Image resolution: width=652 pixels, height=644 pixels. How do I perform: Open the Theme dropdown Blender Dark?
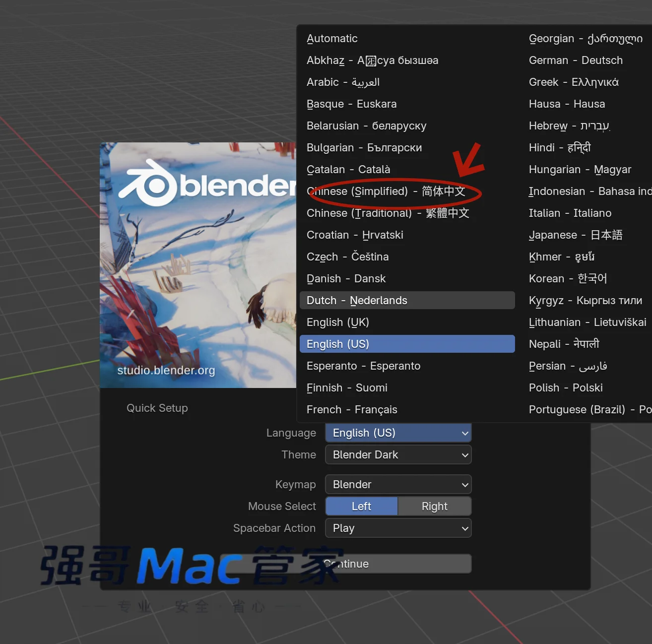tap(398, 454)
